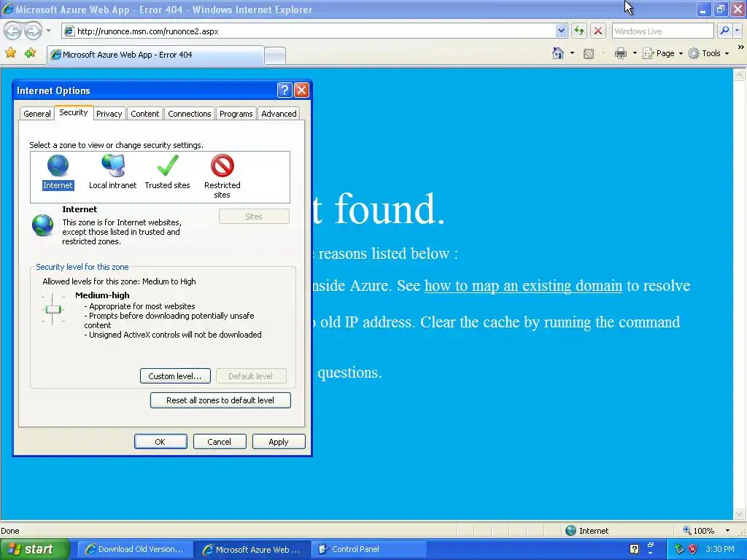Expand the Home button dropdown arrow

coord(572,53)
